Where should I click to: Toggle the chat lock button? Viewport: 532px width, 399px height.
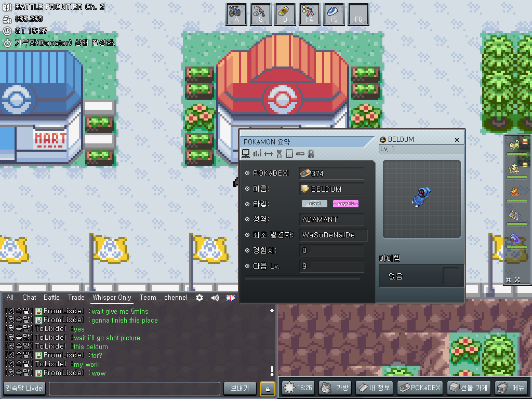tap(268, 388)
